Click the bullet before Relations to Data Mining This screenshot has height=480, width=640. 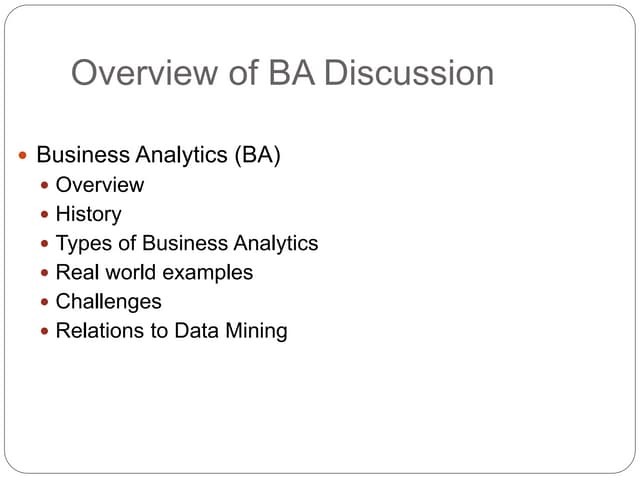pyautogui.click(x=43, y=331)
